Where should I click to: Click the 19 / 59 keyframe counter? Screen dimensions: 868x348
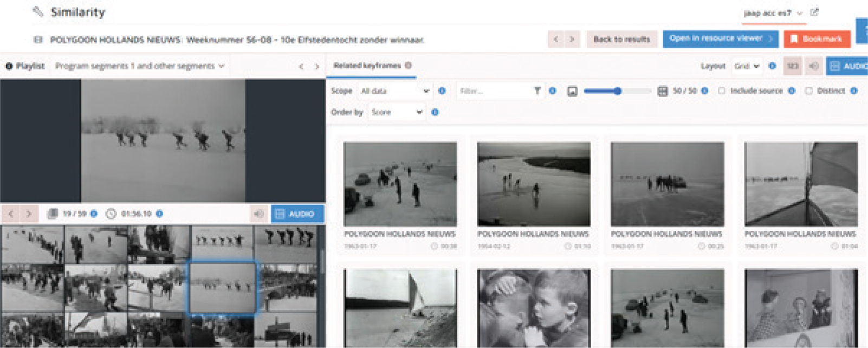click(x=75, y=214)
